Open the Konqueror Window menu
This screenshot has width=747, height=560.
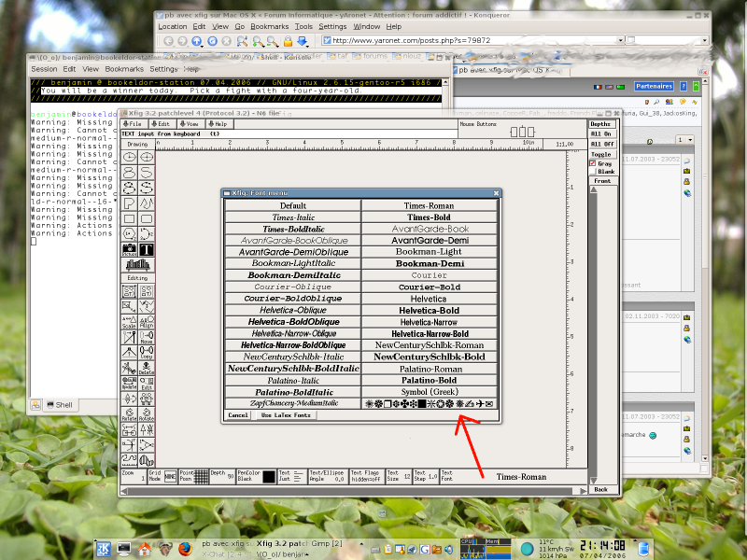(366, 27)
